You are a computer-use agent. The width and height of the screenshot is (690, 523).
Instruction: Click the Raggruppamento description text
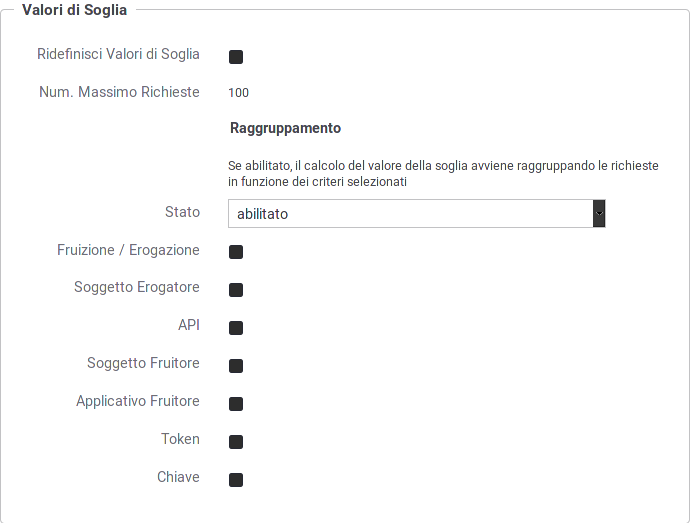[443, 173]
